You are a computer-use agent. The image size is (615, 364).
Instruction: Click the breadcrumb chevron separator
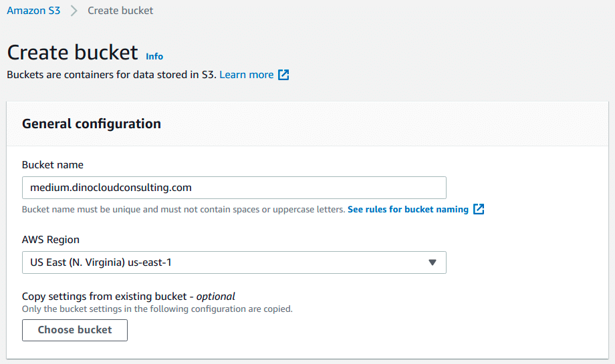pos(74,11)
